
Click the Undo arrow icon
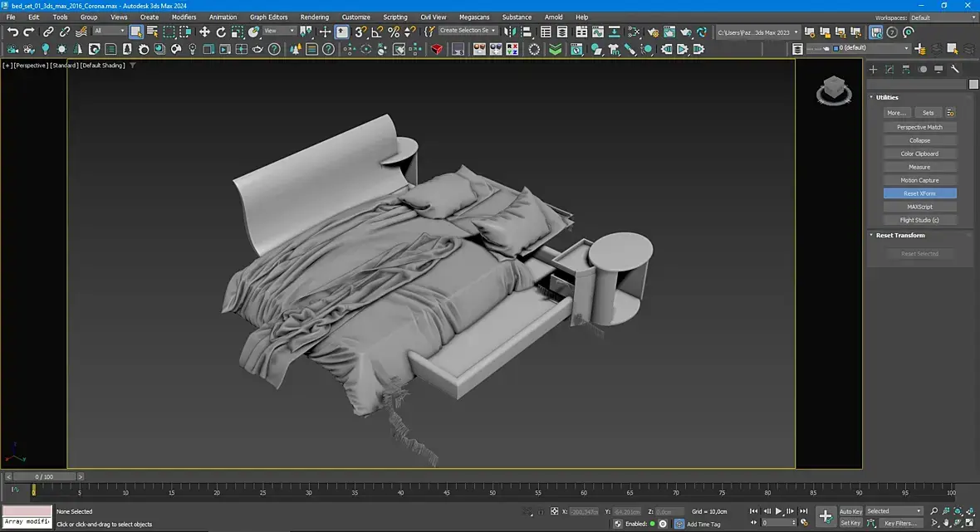click(12, 32)
